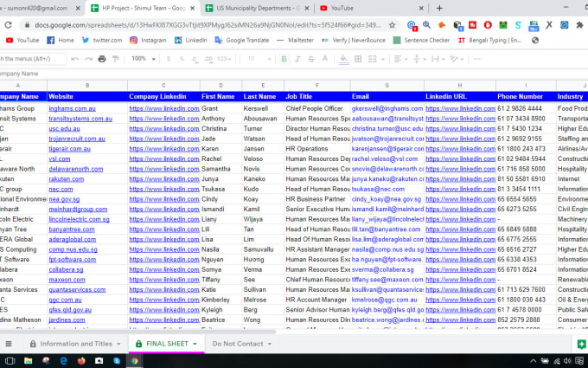Switch to Do Not Contact sheet tab

(242, 344)
